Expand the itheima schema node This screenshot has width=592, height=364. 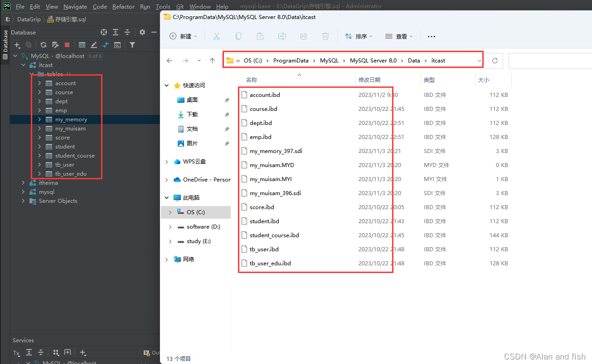click(x=23, y=183)
